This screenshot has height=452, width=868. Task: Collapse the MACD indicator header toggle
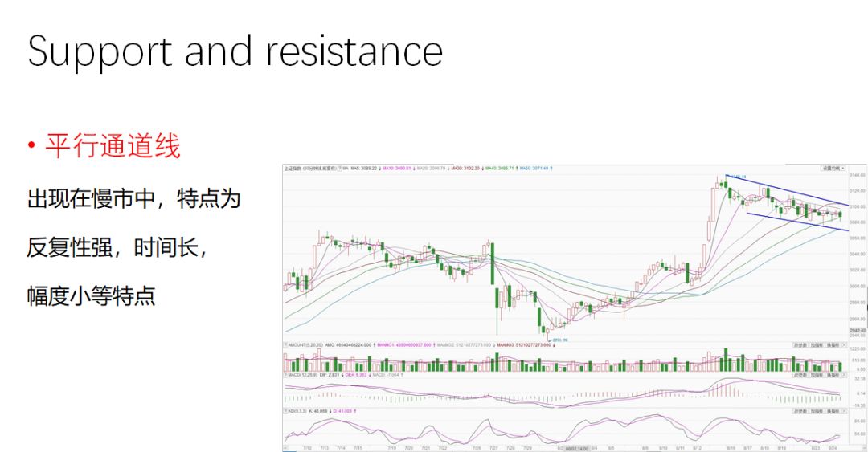pyautogui.click(x=285, y=375)
